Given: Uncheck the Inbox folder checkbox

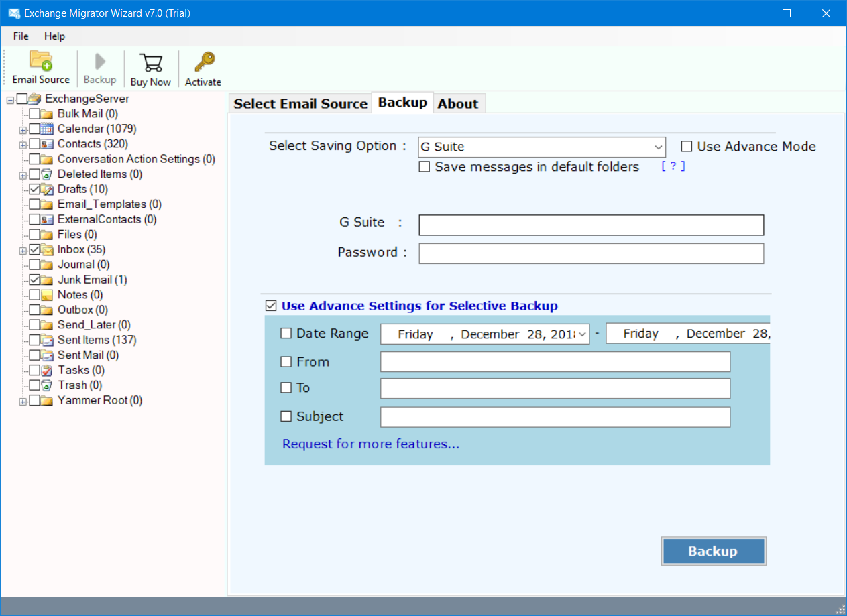Looking at the screenshot, I should (x=35, y=249).
